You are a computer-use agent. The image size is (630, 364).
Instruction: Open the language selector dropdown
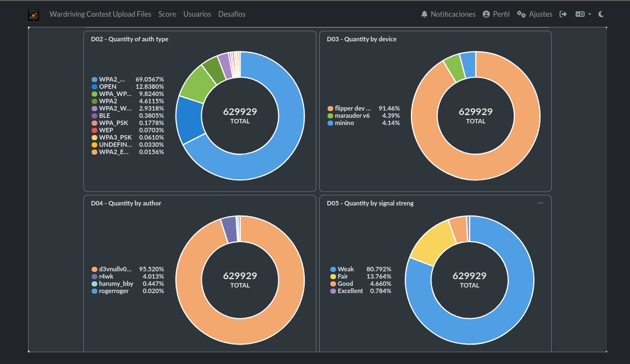(583, 15)
